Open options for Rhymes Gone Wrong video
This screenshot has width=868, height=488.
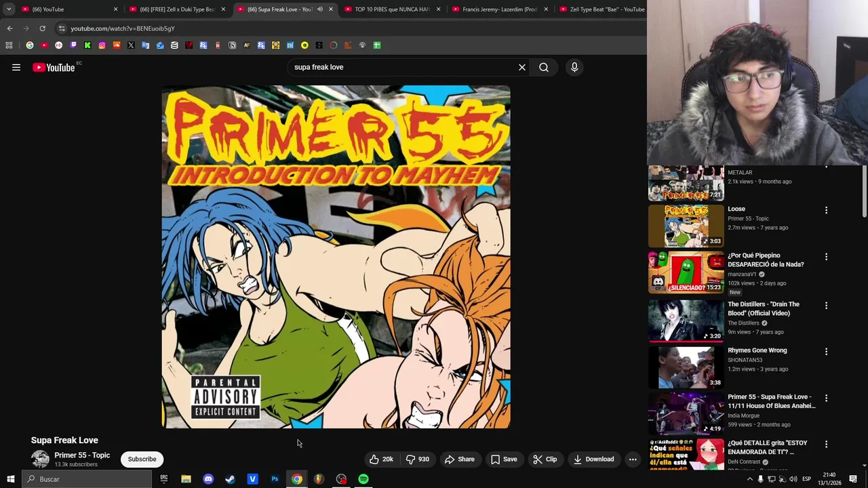coord(826,352)
